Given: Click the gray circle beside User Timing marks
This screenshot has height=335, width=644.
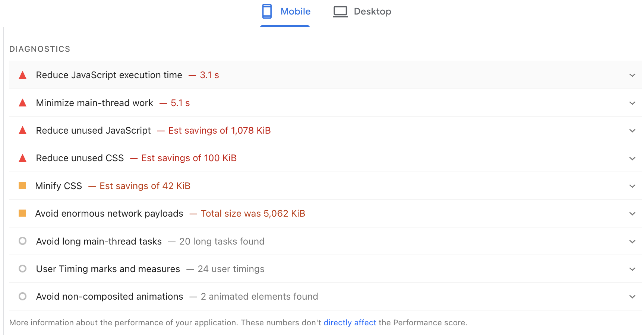Looking at the screenshot, I should tap(22, 268).
